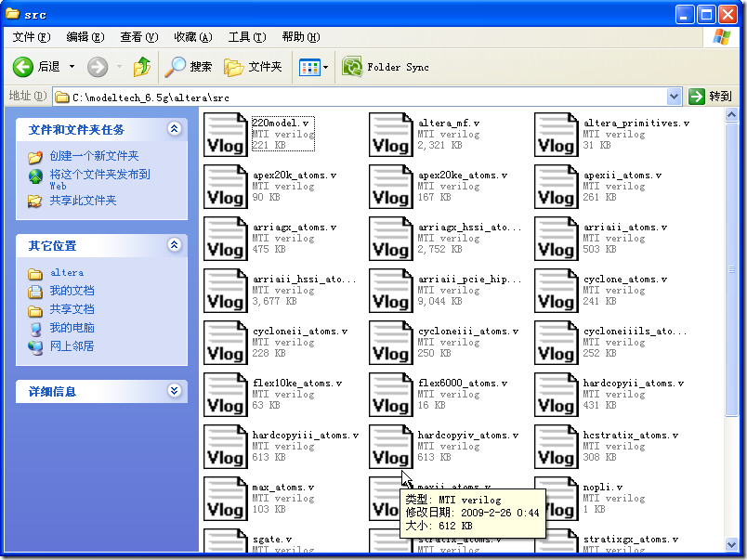This screenshot has width=747, height=560.
Task: Select the cyclone_atoms.v file icon
Action: (x=556, y=291)
